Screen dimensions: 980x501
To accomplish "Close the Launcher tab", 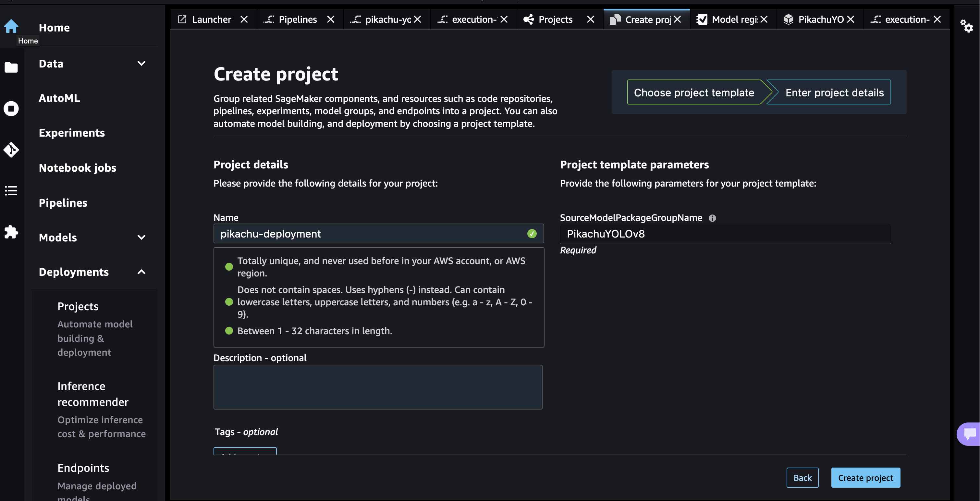I will 244,19.
